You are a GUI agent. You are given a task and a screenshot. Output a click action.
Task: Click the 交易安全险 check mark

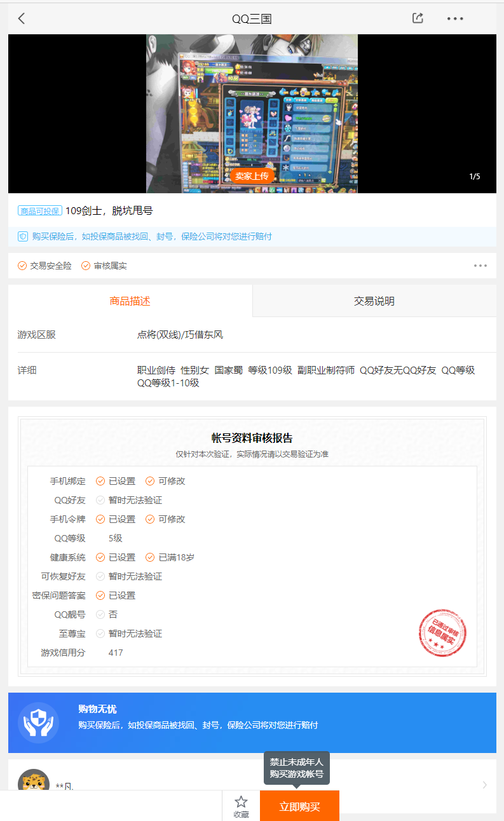[22, 266]
